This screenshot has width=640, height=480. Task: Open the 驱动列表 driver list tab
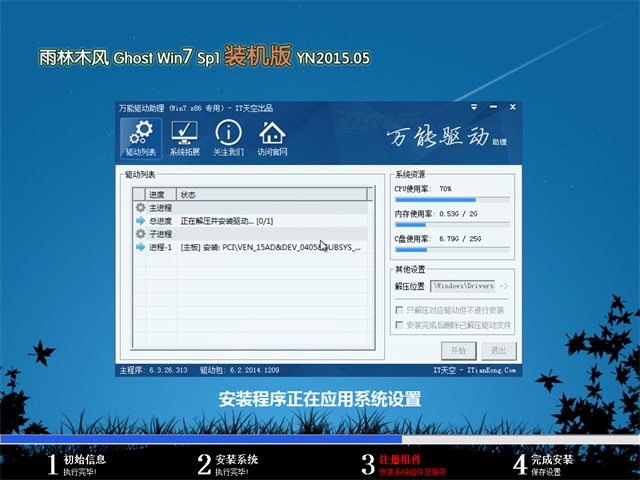pyautogui.click(x=141, y=138)
